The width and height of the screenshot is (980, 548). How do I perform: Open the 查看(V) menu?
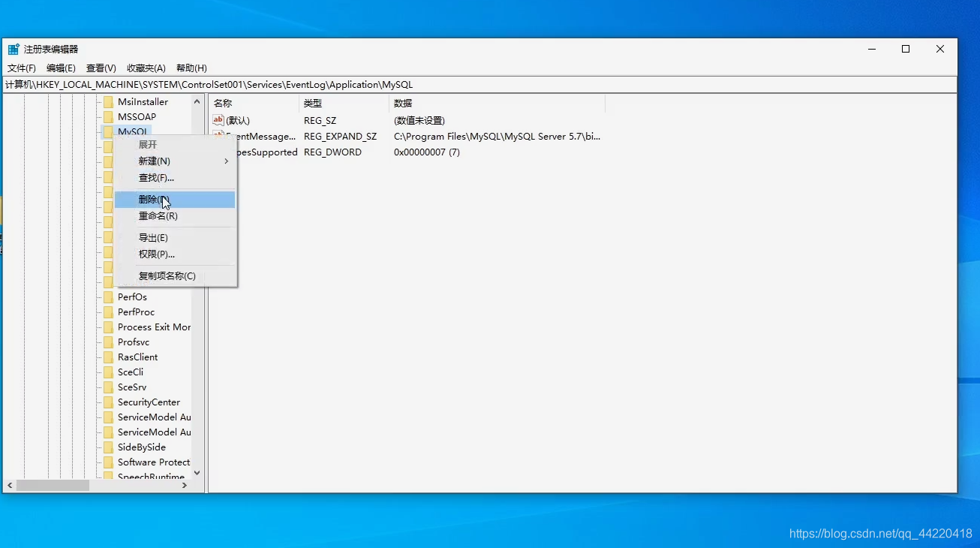coord(101,68)
